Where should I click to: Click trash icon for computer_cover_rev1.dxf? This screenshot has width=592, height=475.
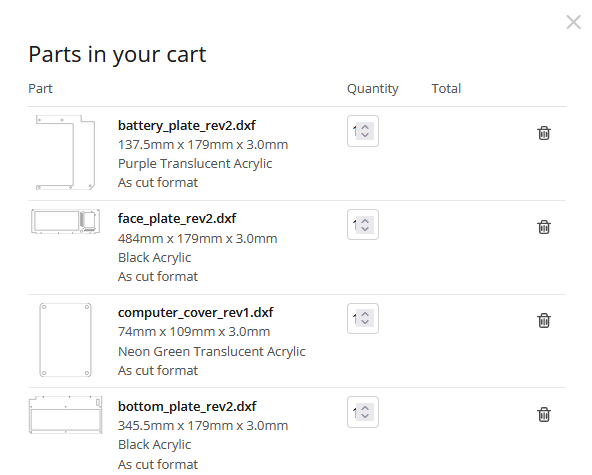pyautogui.click(x=544, y=321)
